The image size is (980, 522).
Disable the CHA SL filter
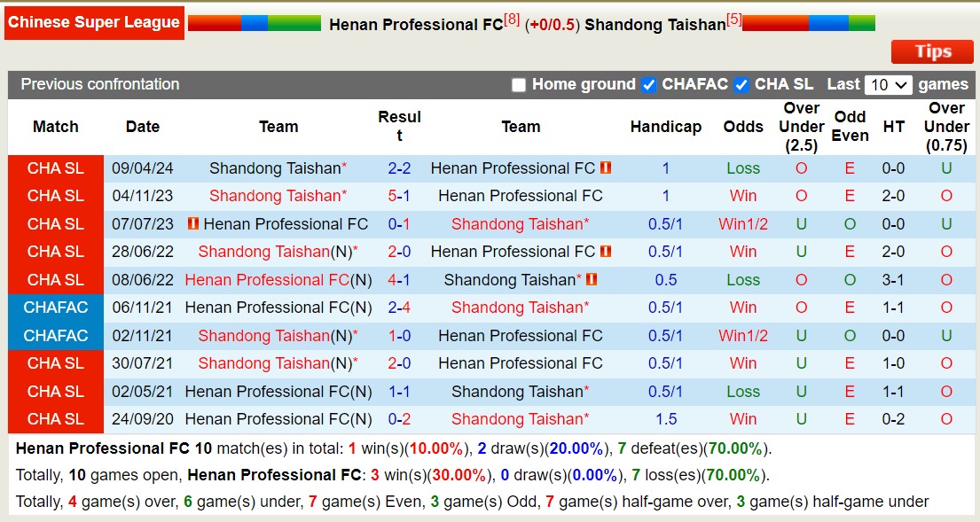click(x=743, y=85)
